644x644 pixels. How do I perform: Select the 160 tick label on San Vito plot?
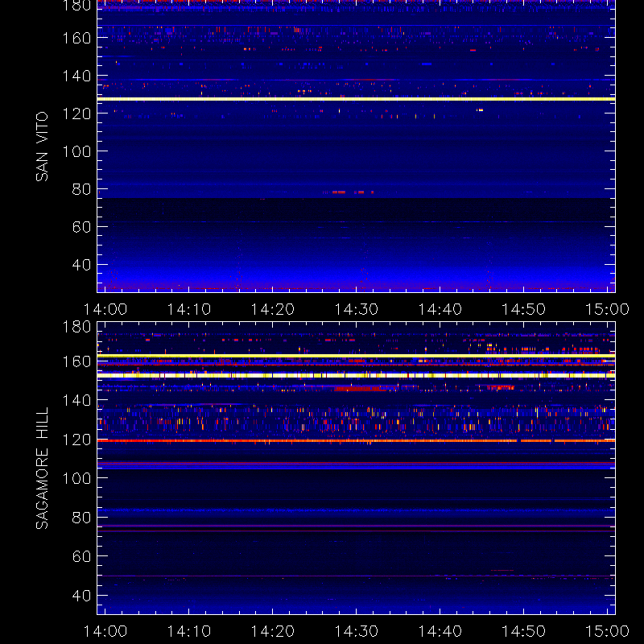pos(76,38)
